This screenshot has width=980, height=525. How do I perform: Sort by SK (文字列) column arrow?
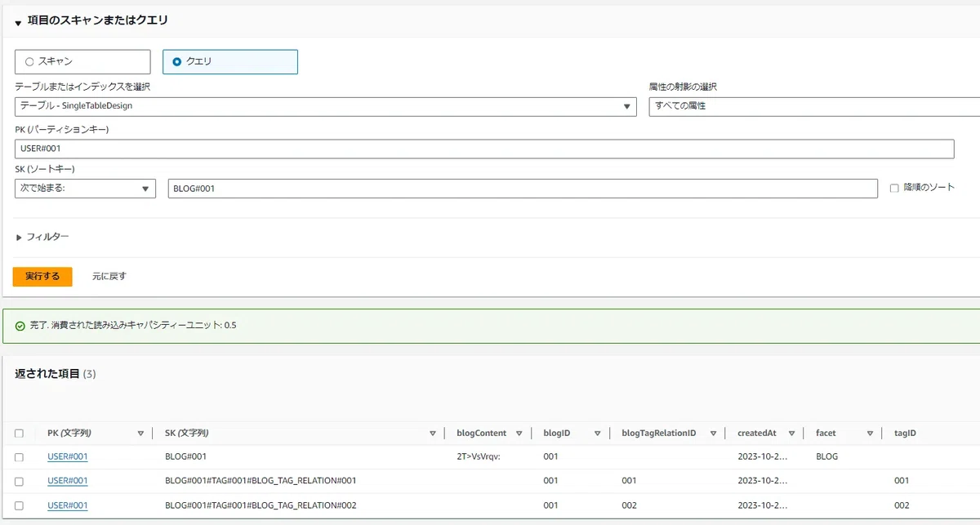pos(433,434)
